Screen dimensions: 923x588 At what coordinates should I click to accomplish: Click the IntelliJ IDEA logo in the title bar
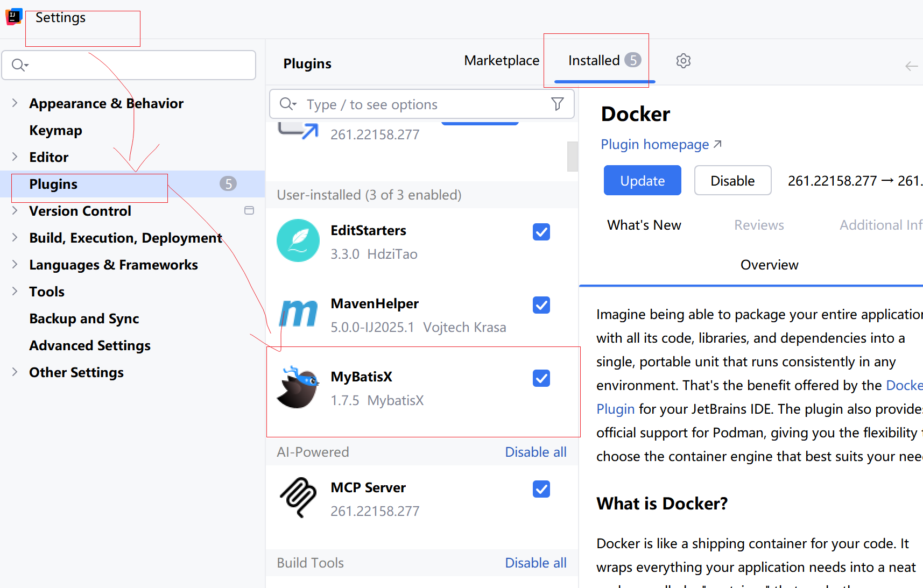coord(14,17)
